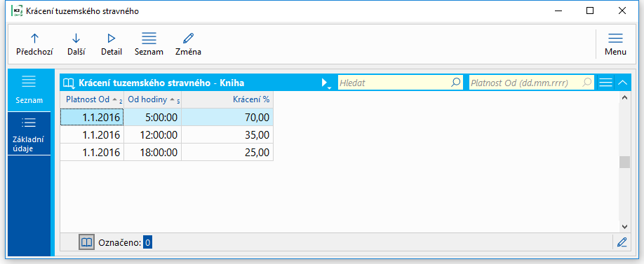Open the list options menu icon in the blue header
The height and width of the screenshot is (264, 644).
click(605, 83)
